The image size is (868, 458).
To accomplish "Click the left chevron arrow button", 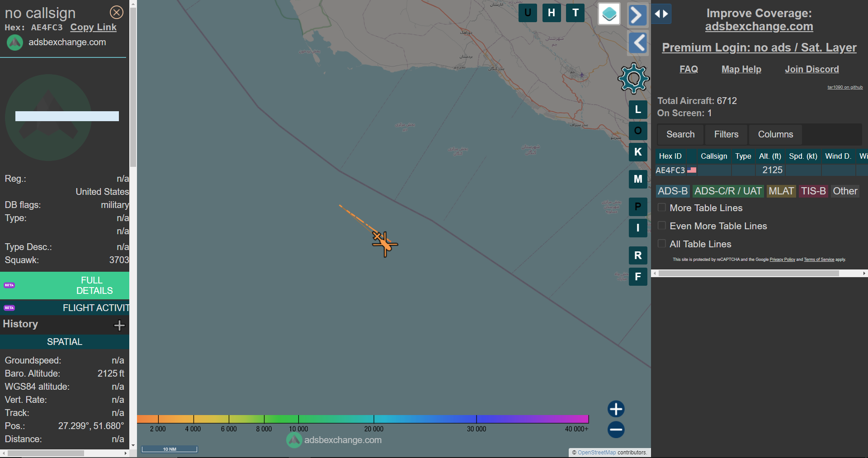I will (638, 43).
